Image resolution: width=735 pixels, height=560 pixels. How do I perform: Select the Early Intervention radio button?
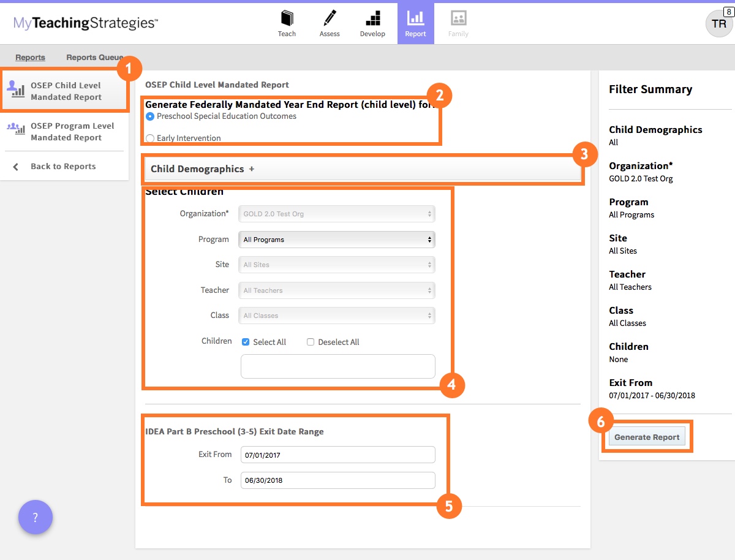150,138
